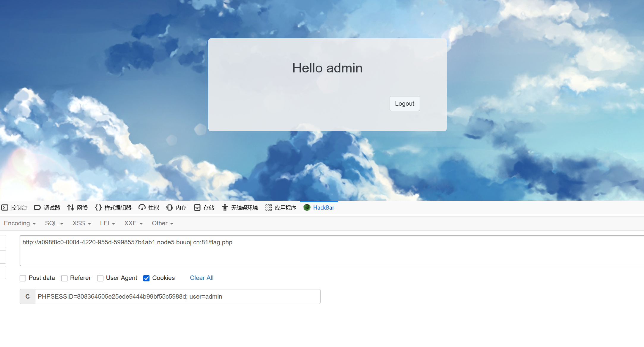Viewport: 644px width, 347px height.
Task: Click the Hello admin heading text
Action: 327,68
